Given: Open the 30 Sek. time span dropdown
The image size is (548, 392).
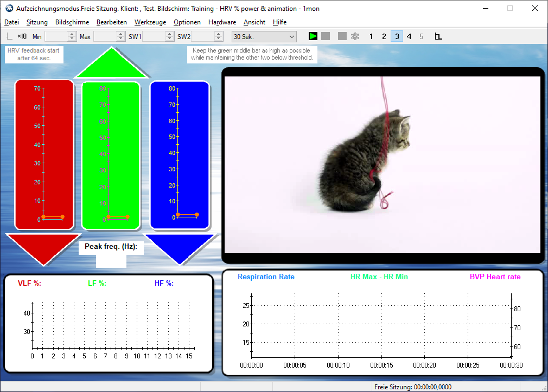Looking at the screenshot, I should 264,37.
